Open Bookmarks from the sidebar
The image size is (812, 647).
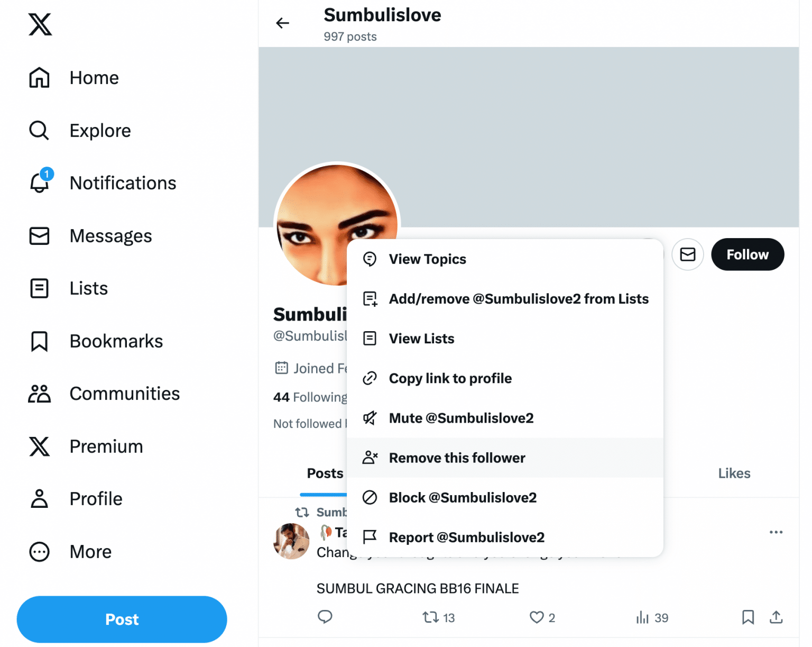(x=116, y=341)
